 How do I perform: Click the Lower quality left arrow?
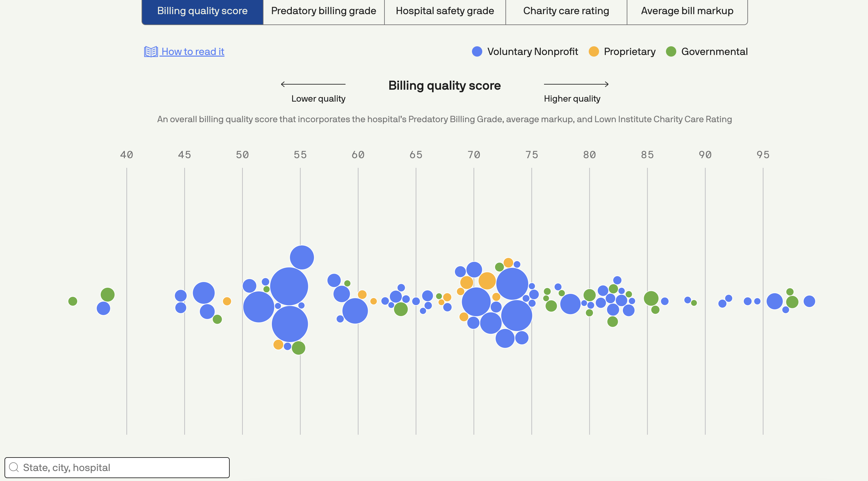click(313, 84)
